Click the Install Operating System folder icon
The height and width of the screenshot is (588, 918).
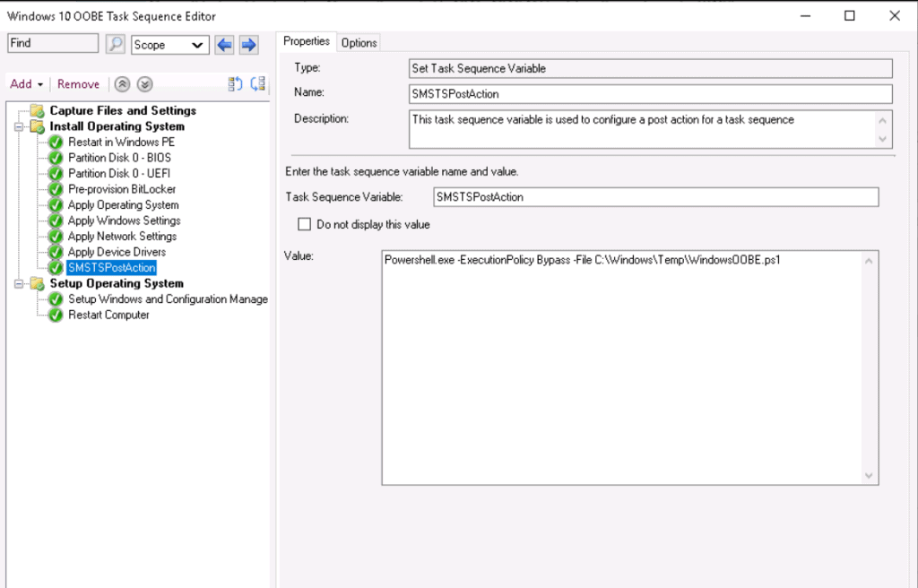(37, 126)
